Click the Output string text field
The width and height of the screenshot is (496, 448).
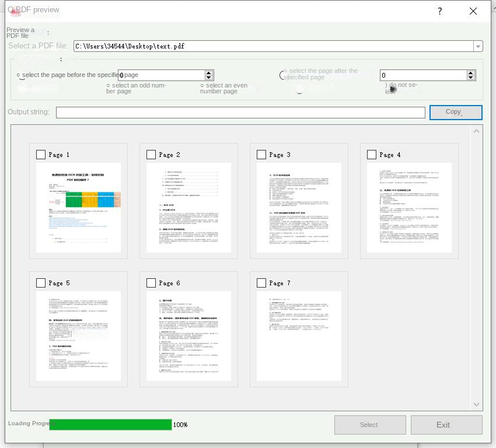click(x=240, y=113)
